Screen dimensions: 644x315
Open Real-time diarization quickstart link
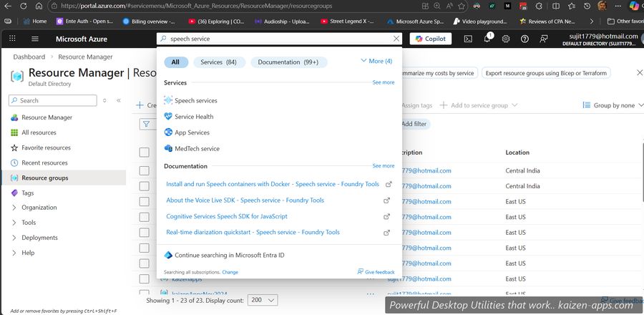[253, 233]
